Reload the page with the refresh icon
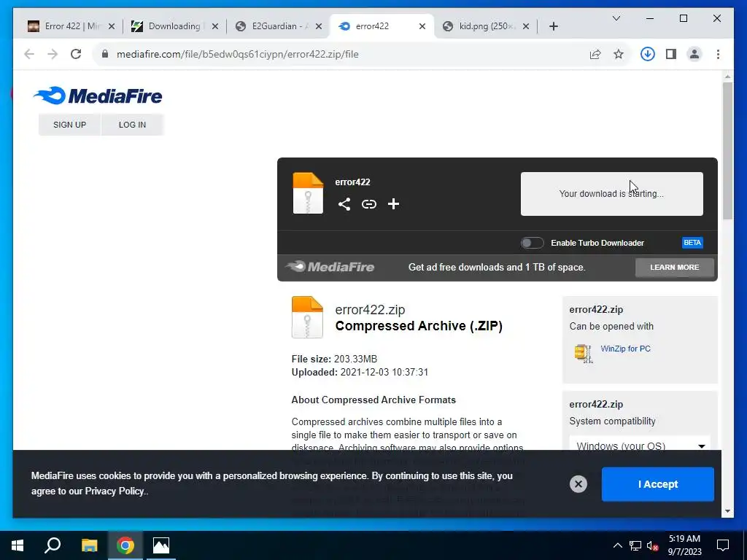 (76, 54)
